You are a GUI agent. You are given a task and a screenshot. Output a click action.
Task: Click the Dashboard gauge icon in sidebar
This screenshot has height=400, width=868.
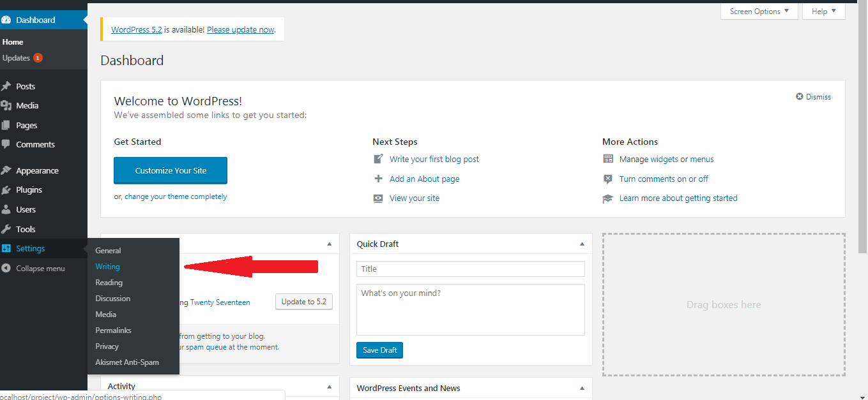pyautogui.click(x=6, y=20)
